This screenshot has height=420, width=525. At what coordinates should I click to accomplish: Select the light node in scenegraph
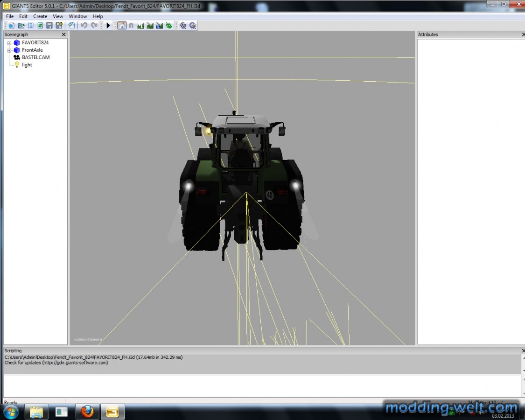coord(27,65)
